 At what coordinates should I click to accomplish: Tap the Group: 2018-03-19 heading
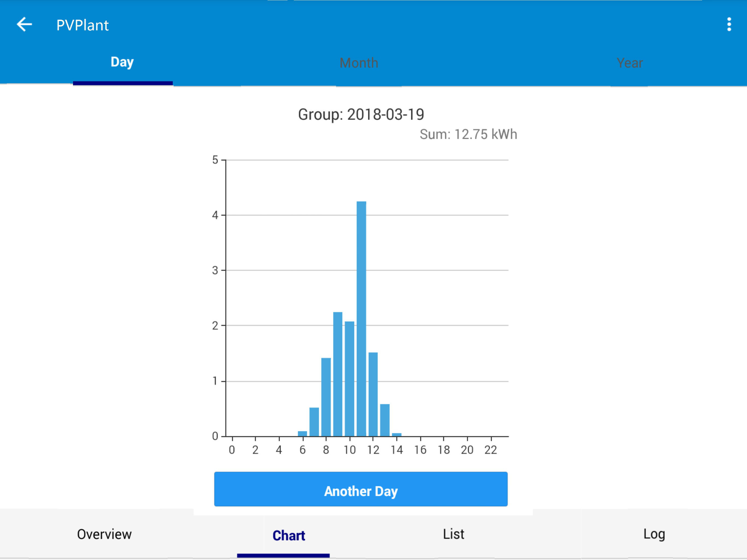click(361, 115)
